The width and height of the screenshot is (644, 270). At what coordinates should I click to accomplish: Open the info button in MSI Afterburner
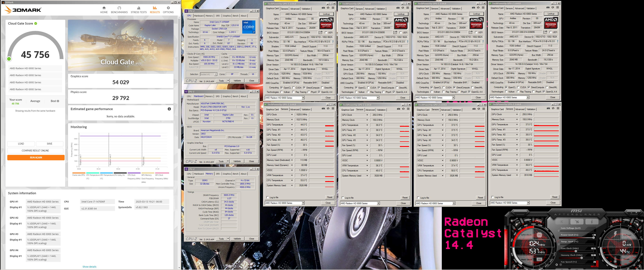[x=592, y=222]
